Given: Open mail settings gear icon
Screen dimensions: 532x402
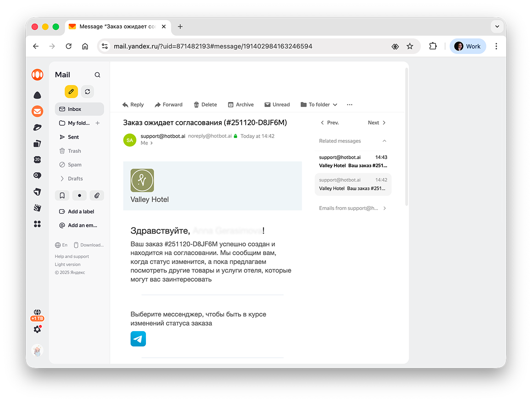Looking at the screenshot, I should [38, 329].
